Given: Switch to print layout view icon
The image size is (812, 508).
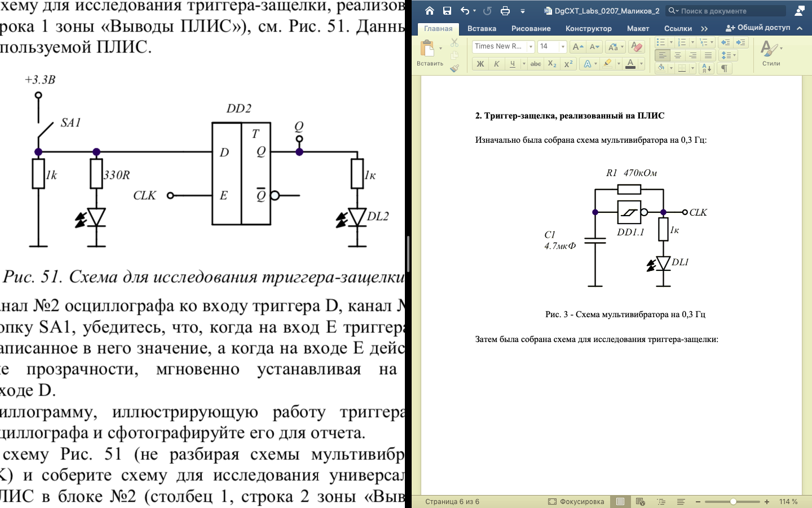Looking at the screenshot, I should pos(620,501).
